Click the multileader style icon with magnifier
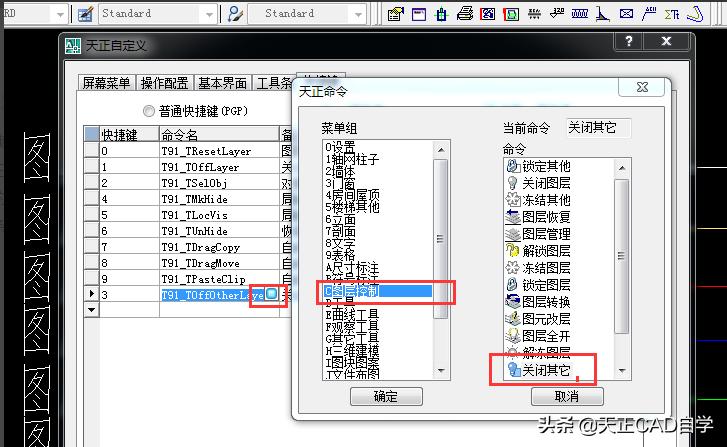Viewport: 727px width, 447px height. click(x=235, y=14)
